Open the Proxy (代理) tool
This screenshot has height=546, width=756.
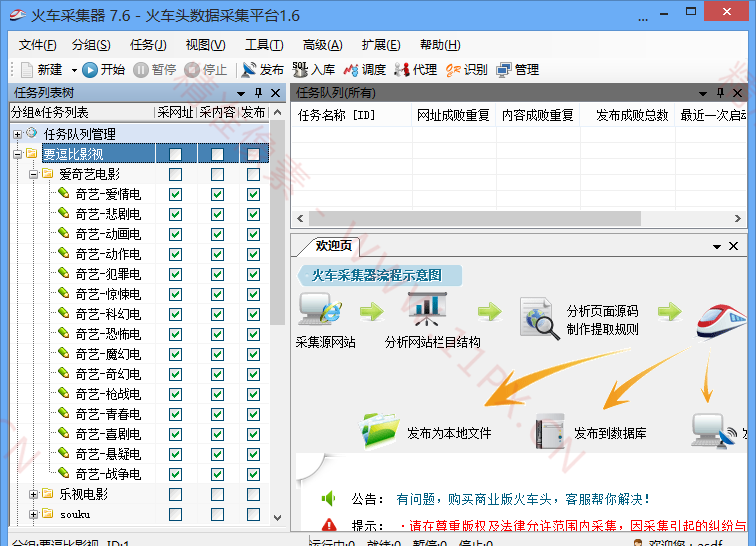tap(402, 70)
